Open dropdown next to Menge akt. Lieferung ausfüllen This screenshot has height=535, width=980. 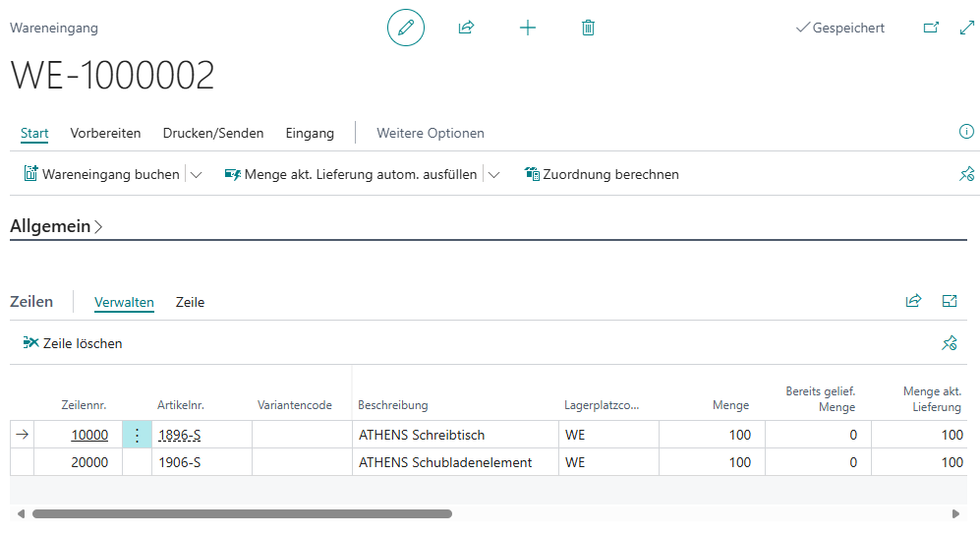[x=493, y=174]
